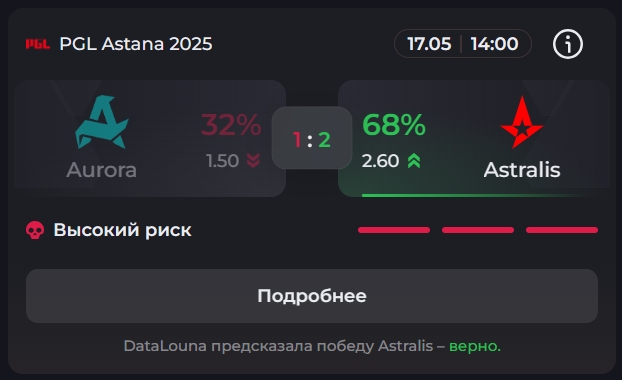This screenshot has height=380, width=622.
Task: Click the Aurora team logo
Action: 102,122
